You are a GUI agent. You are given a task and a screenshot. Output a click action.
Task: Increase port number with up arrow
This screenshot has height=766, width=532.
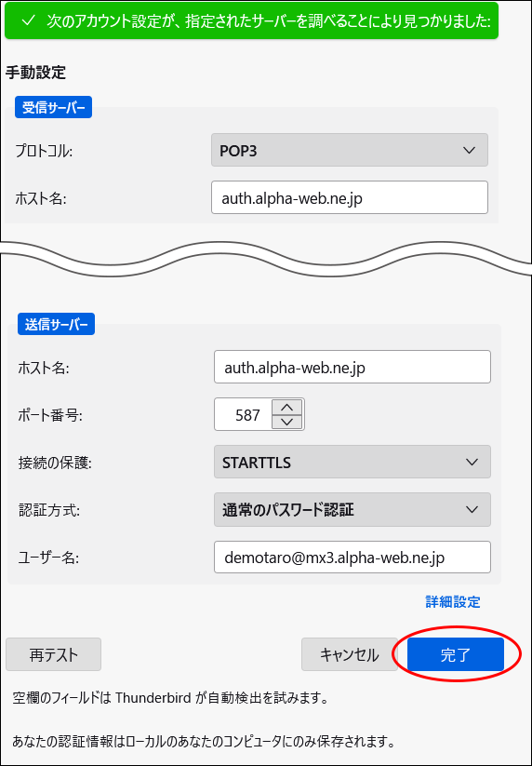coord(287,407)
